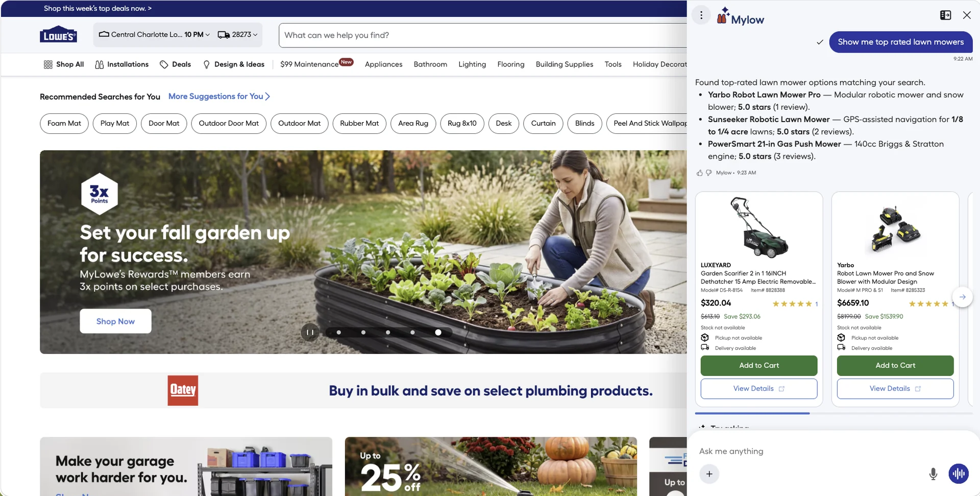Select Foam Mat search suggestion
Viewport: 980px width, 496px height.
tap(64, 123)
